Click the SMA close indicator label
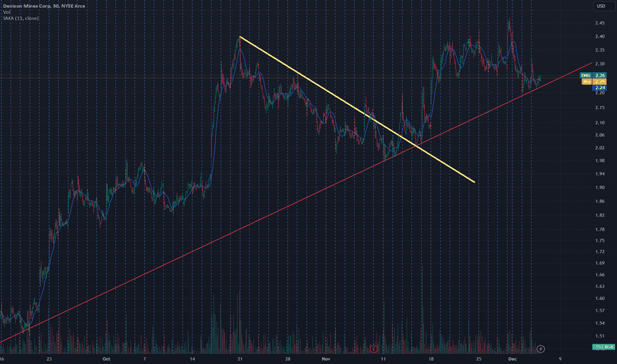This screenshot has width=617, height=364. 21,18
